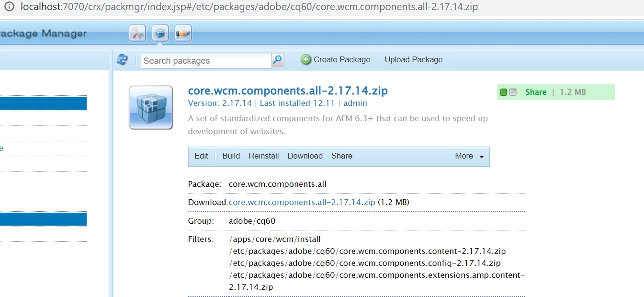Select the upper highlighted row in left panel
644x297 pixels.
(43, 103)
